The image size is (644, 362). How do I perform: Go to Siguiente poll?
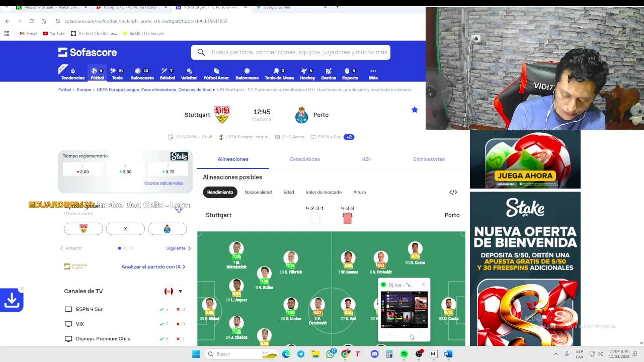pyautogui.click(x=179, y=248)
